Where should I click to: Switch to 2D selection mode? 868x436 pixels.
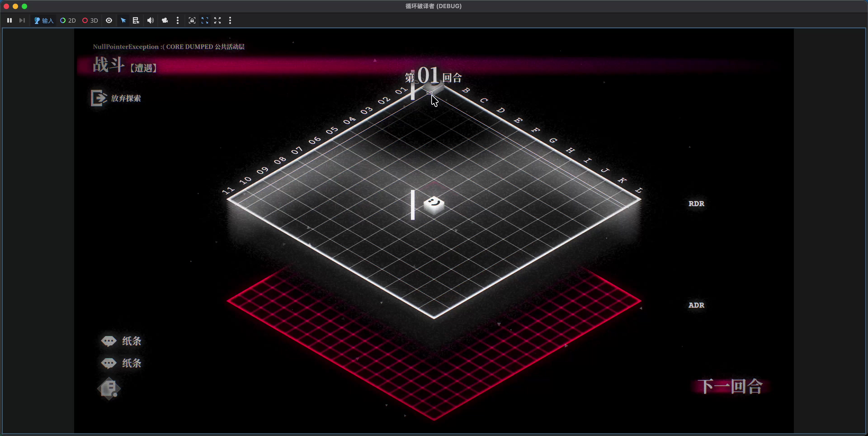68,21
